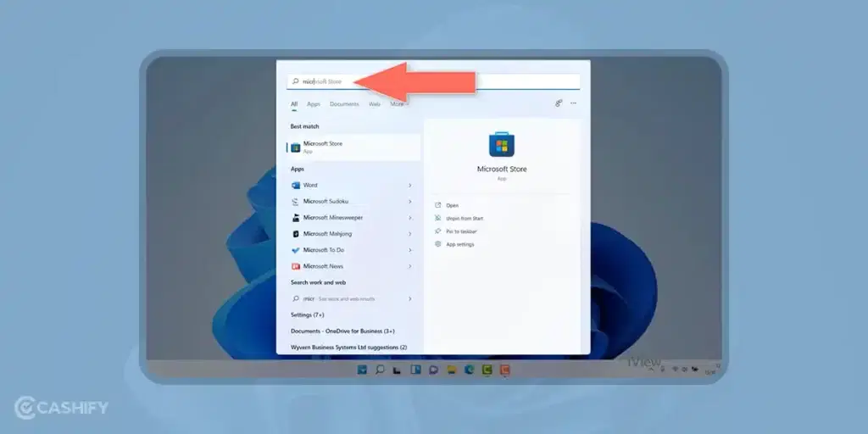Select the Microsoft Minesweeper result text
The height and width of the screenshot is (434, 868).
coord(332,218)
